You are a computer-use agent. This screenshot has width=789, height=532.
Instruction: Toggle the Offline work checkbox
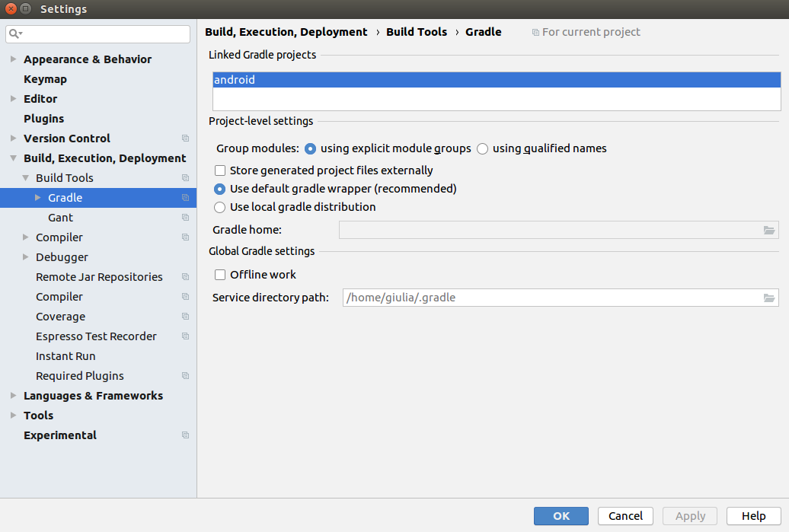pos(220,275)
